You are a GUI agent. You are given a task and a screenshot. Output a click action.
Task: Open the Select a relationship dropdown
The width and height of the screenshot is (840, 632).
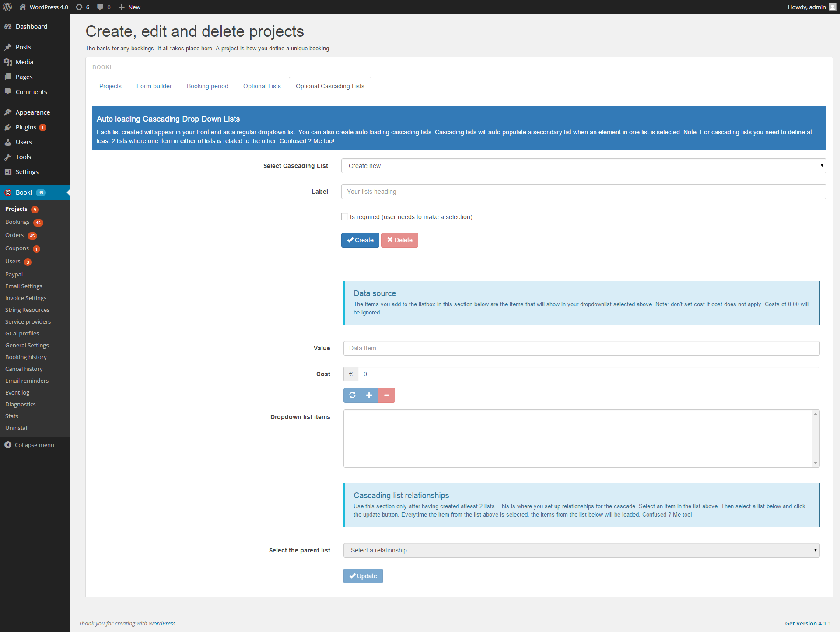pos(581,550)
